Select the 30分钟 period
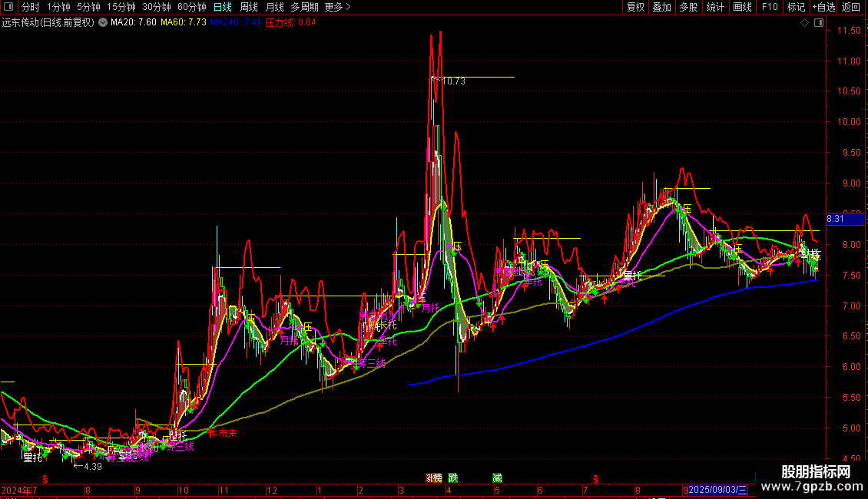The width and height of the screenshot is (868, 499). coord(157,7)
